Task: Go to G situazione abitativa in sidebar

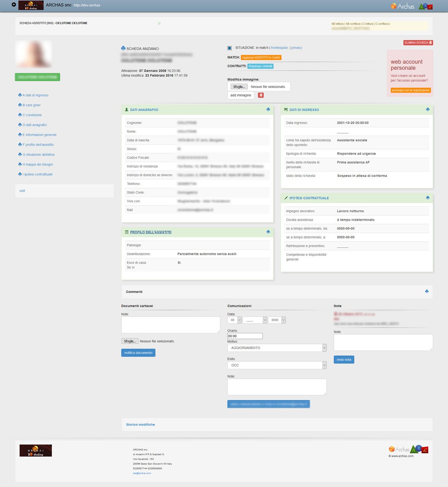Action: pyautogui.click(x=38, y=154)
